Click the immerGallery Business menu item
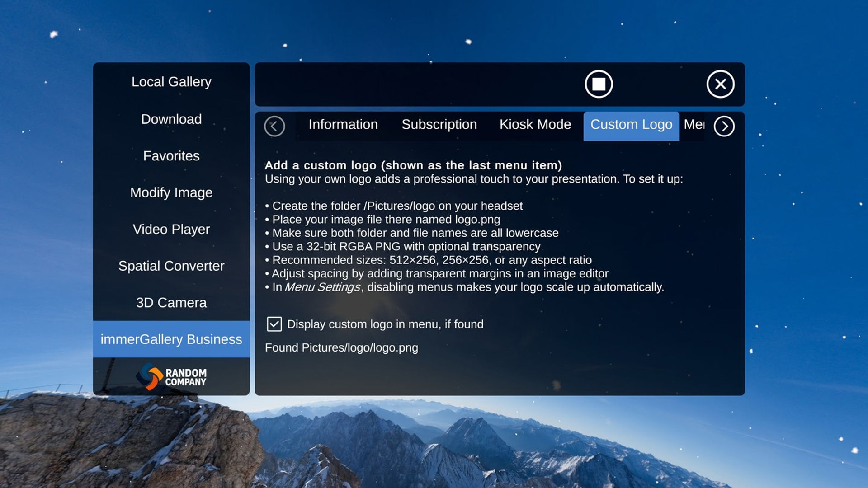Screen dimensions: 868x488 point(171,339)
